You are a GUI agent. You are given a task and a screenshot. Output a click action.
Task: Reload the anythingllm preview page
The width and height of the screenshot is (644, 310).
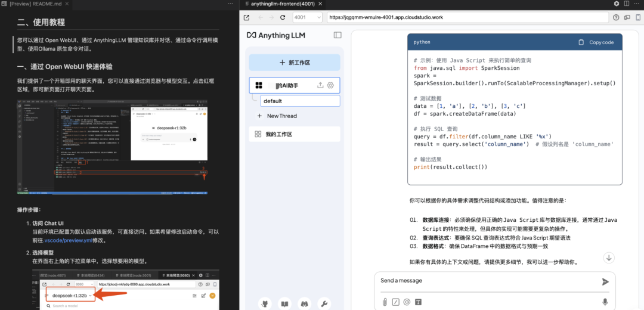(x=283, y=18)
